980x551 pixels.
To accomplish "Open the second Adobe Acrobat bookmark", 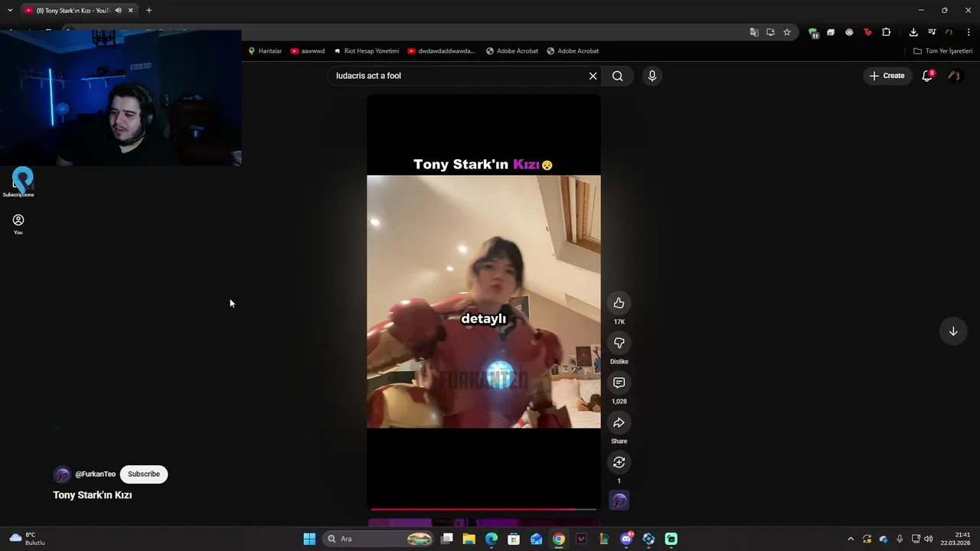I will pyautogui.click(x=573, y=51).
